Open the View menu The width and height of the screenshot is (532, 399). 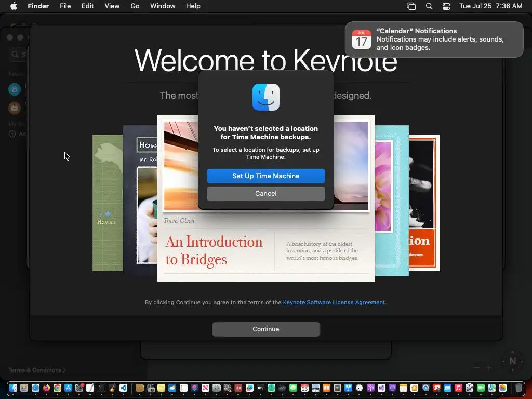tap(112, 6)
